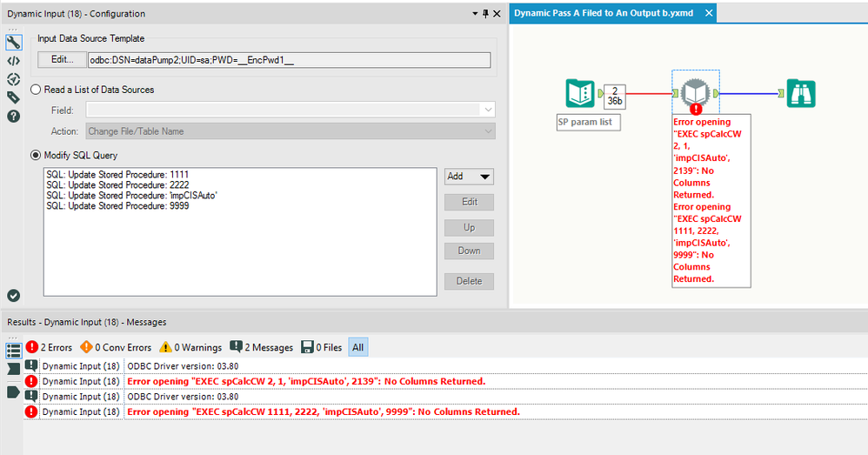The height and width of the screenshot is (455, 868).
Task: Click error icon on spCalcCW 2, 1 row
Action: tap(31, 381)
